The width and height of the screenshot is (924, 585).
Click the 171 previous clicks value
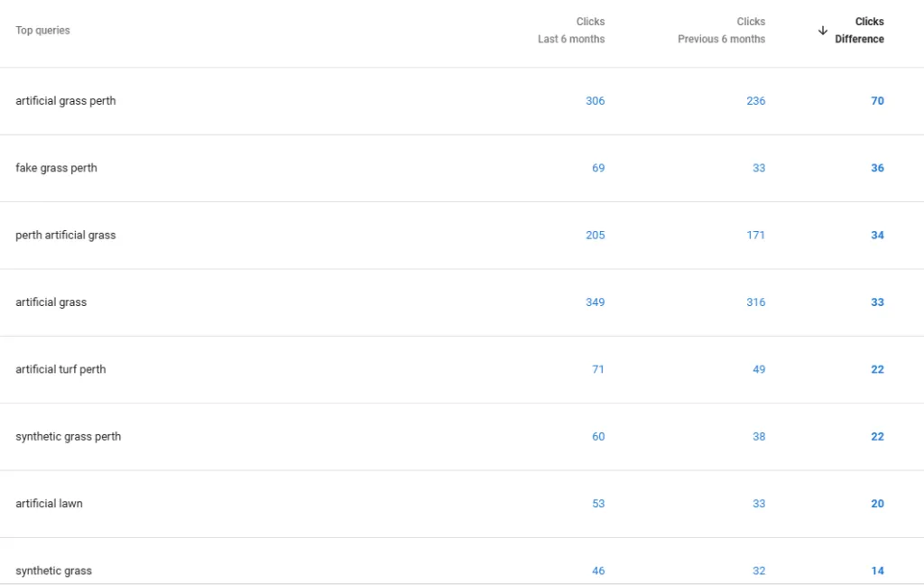[x=755, y=236]
